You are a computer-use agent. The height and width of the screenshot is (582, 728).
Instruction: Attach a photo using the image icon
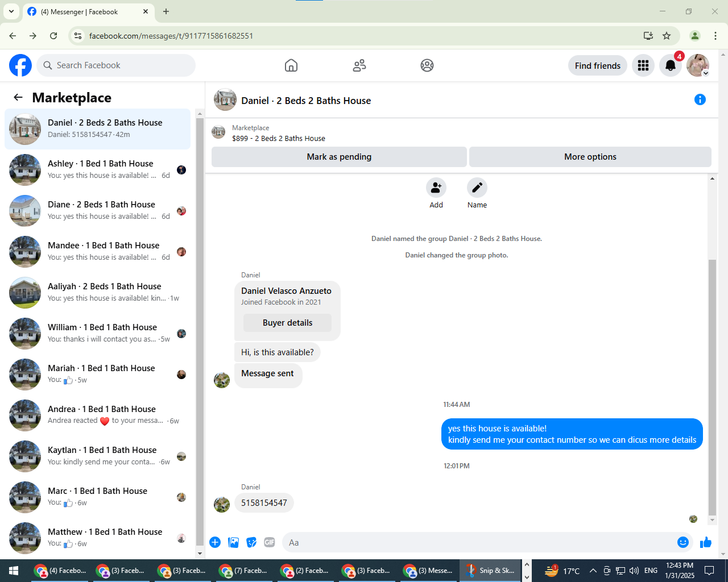click(x=233, y=542)
